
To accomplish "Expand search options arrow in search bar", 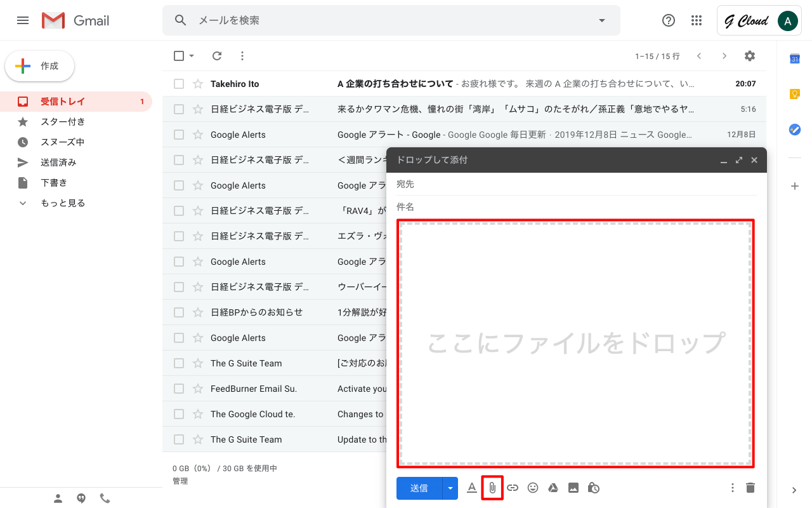I will click(602, 20).
